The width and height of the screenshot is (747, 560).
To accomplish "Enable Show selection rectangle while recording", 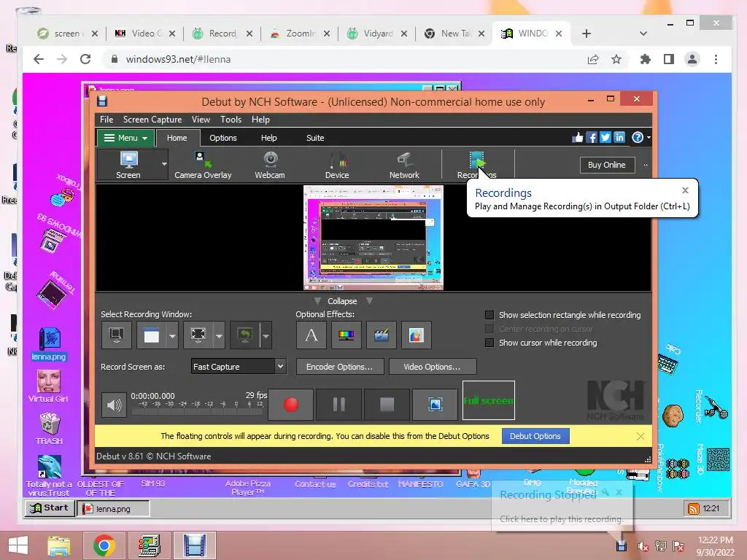I will [x=489, y=315].
